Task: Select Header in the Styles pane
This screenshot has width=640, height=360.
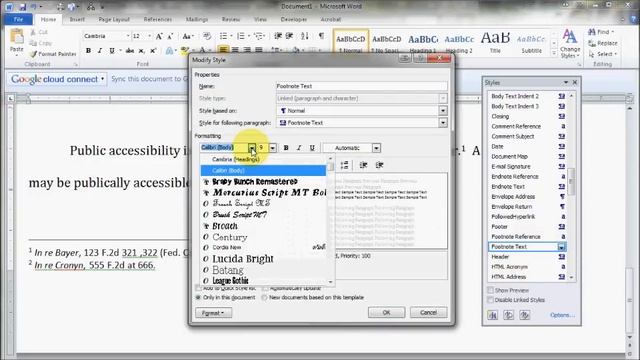Action: tap(500, 257)
